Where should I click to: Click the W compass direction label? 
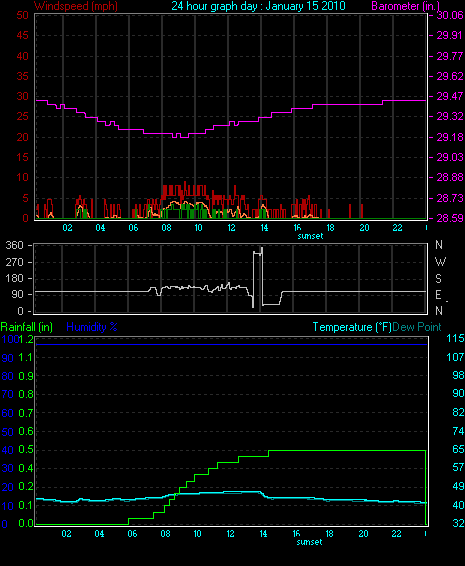[440, 262]
